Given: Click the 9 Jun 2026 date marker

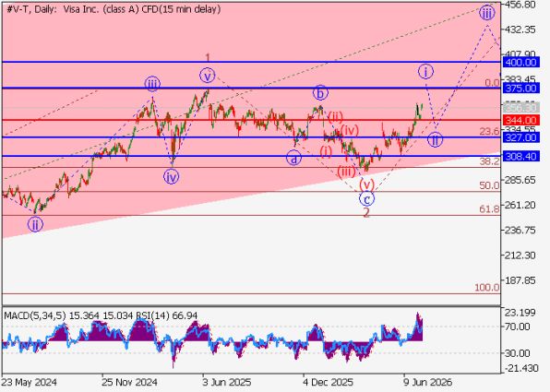Looking at the screenshot, I should click(427, 382).
